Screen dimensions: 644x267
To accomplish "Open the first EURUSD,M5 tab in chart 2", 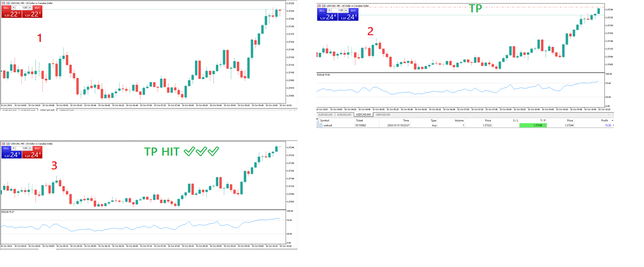I will 327,115.
